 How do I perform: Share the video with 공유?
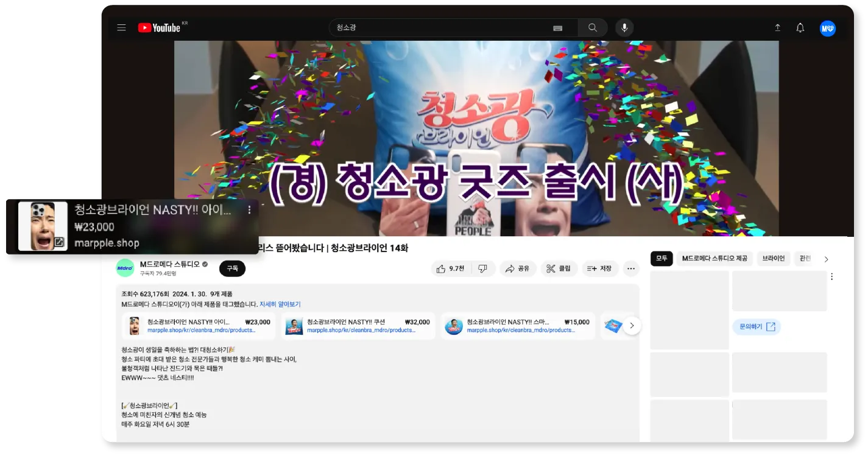(x=518, y=268)
